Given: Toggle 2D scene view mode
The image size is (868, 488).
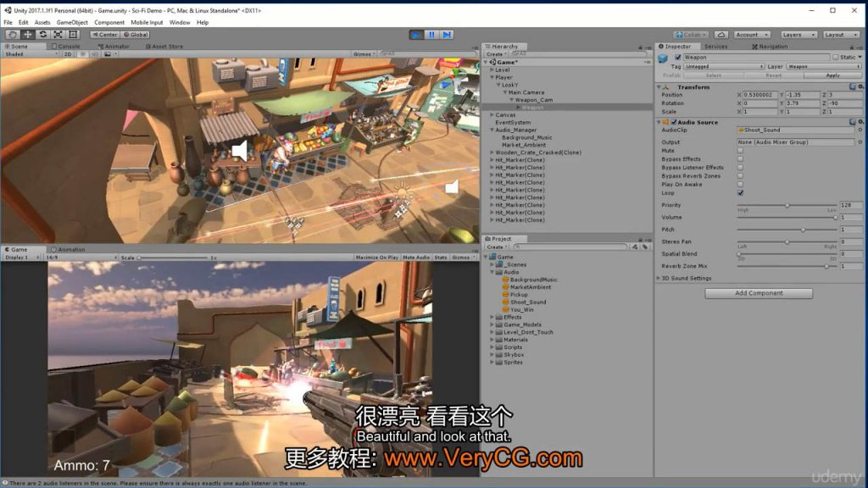Looking at the screenshot, I should (68, 54).
